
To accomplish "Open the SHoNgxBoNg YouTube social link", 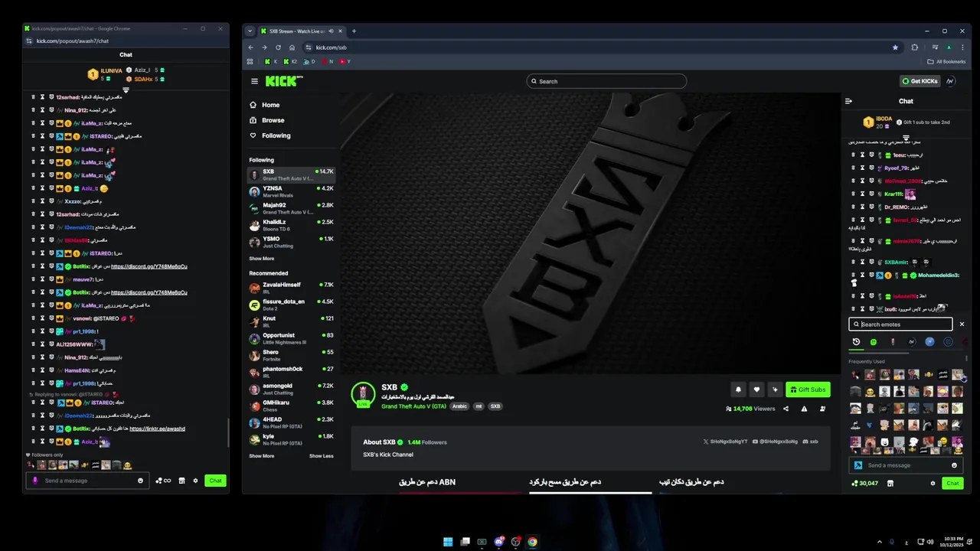I will (x=776, y=442).
